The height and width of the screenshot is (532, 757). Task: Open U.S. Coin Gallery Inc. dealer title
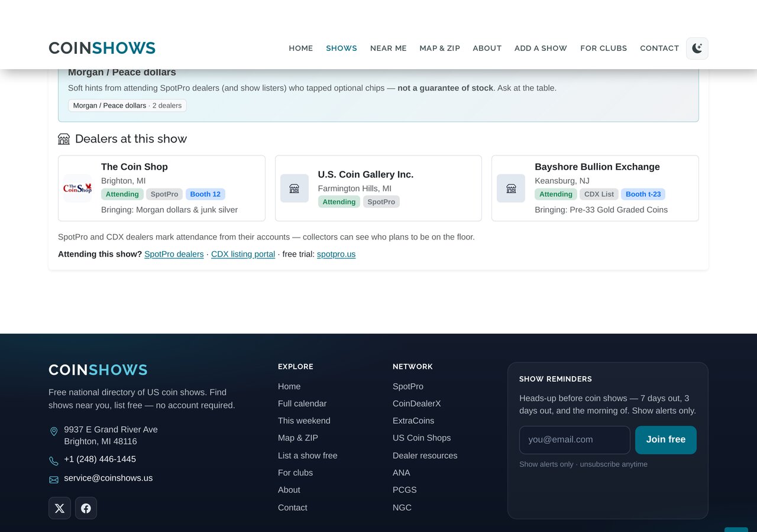[365, 174]
